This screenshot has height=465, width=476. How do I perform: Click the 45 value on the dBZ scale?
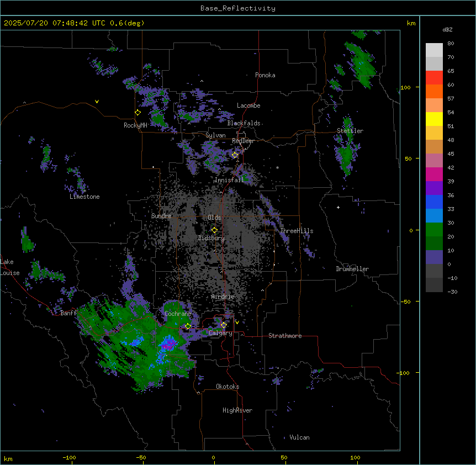click(x=451, y=154)
